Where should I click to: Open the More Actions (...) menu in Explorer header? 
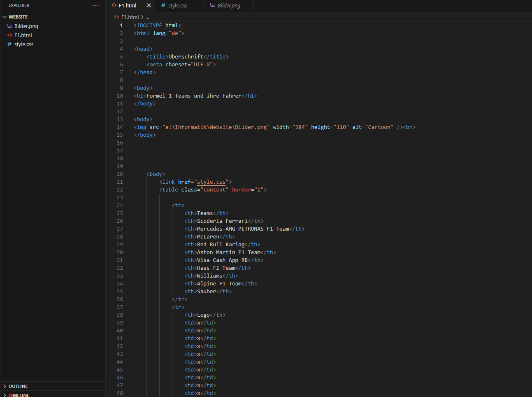(96, 5)
